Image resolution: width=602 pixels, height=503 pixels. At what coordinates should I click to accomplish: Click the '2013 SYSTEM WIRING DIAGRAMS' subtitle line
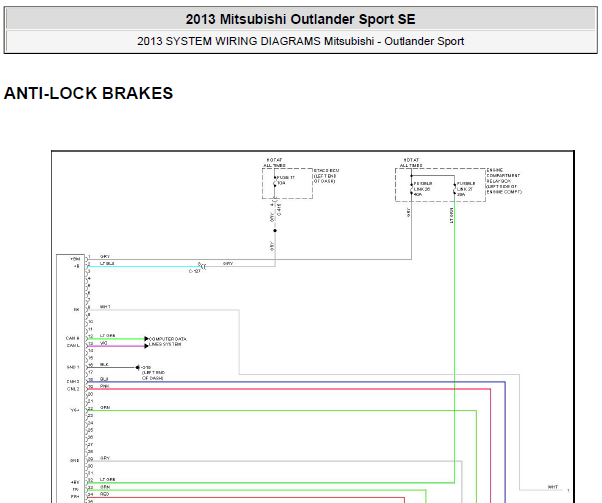(300, 41)
